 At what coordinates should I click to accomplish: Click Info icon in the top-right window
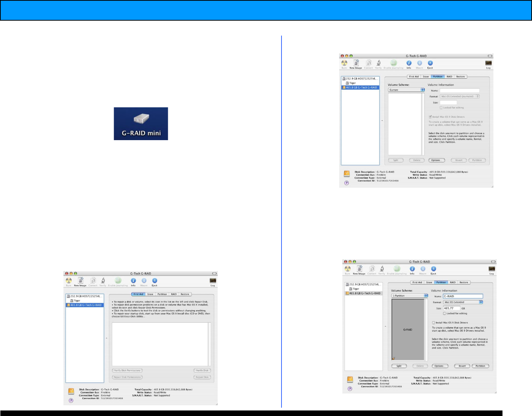click(409, 63)
